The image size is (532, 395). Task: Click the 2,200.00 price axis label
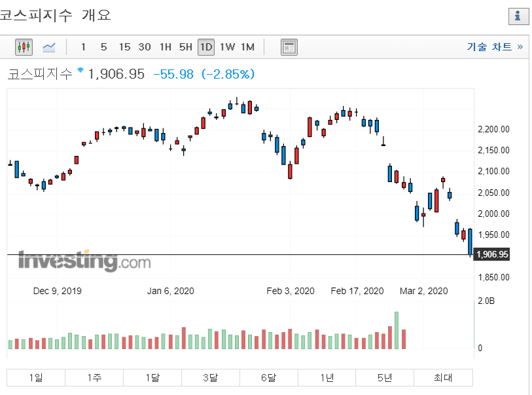tap(493, 130)
